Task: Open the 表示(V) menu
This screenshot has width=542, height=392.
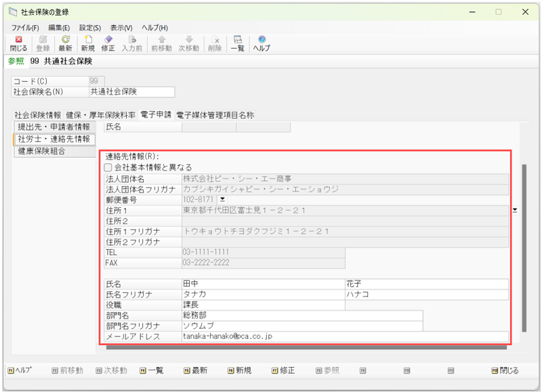Action: pos(121,28)
